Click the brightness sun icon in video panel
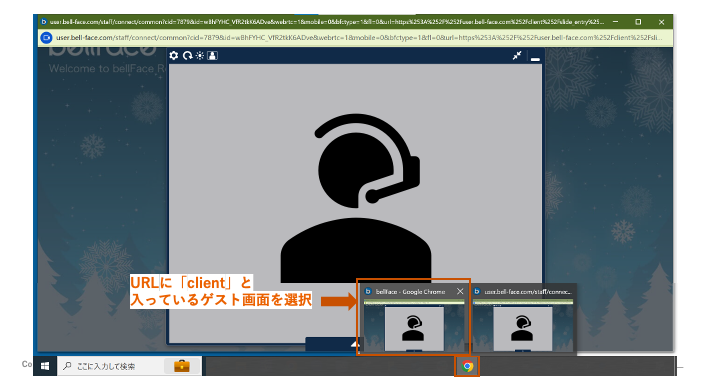 click(x=200, y=55)
